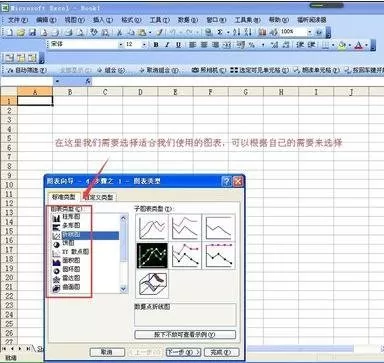Open the Name Box dropdown arrow
Screen dimensions: 384x363
click(x=57, y=81)
